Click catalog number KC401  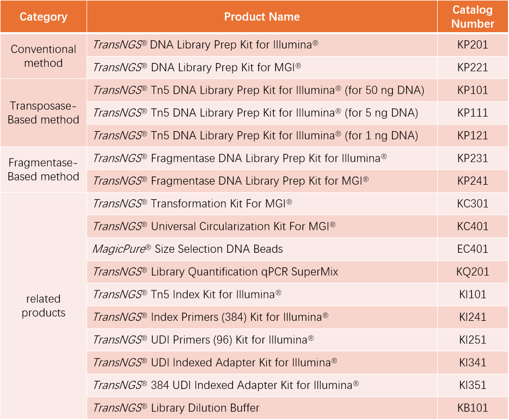473,227
